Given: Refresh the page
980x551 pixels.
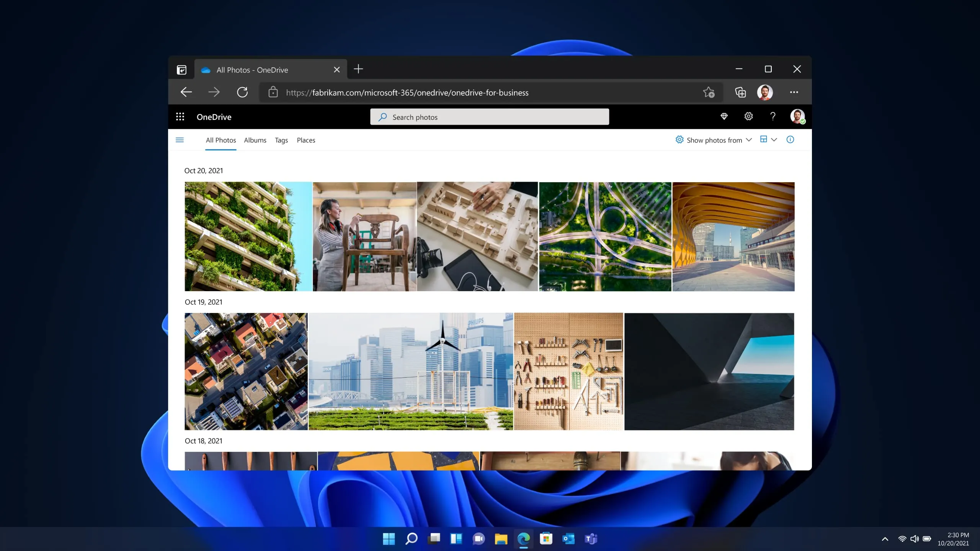Looking at the screenshot, I should [x=242, y=92].
